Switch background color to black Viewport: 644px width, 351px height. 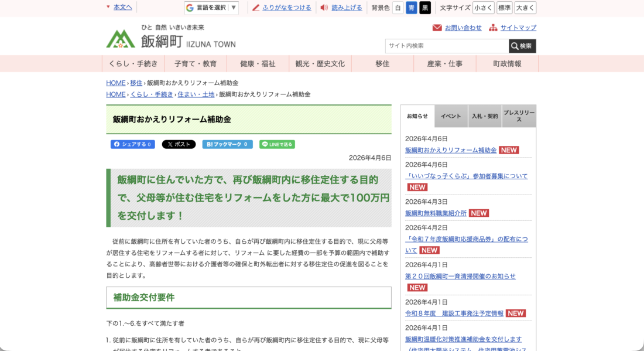425,8
